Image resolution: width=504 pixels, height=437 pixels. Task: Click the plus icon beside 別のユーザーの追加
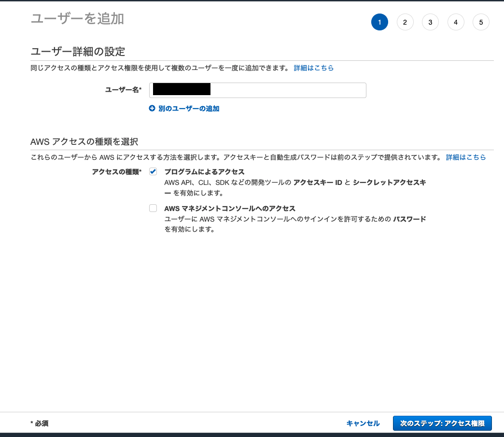(152, 109)
